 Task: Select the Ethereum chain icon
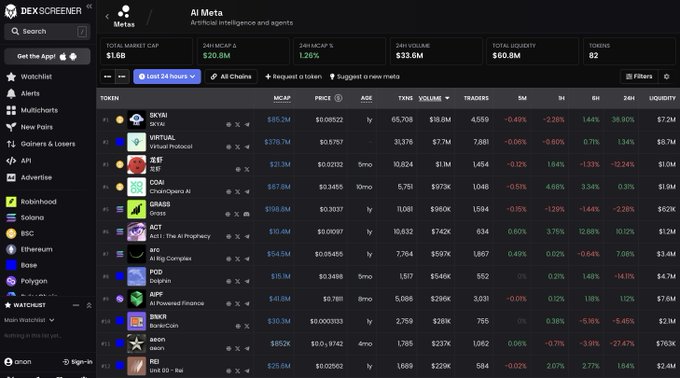tap(11, 249)
